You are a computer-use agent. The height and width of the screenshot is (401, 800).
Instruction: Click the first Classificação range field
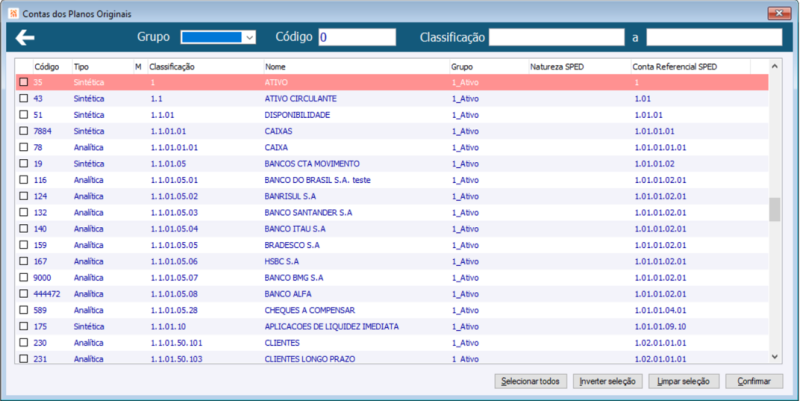pyautogui.click(x=557, y=37)
